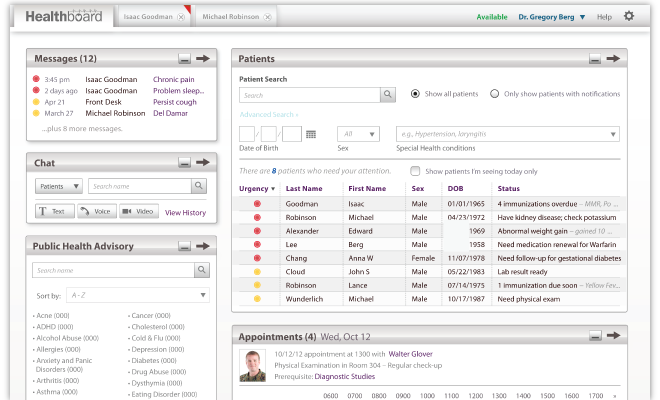Select 'Show all patients' radio button
Screen dimensions: 660x400
pos(416,94)
